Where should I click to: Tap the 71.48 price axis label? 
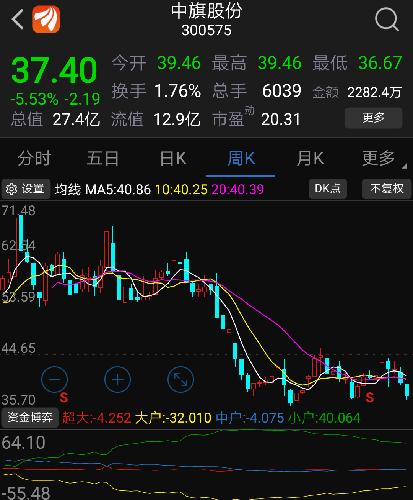point(18,210)
